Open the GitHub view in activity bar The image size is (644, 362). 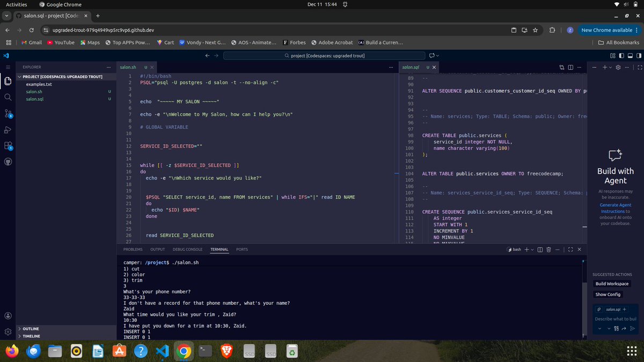tap(8, 161)
